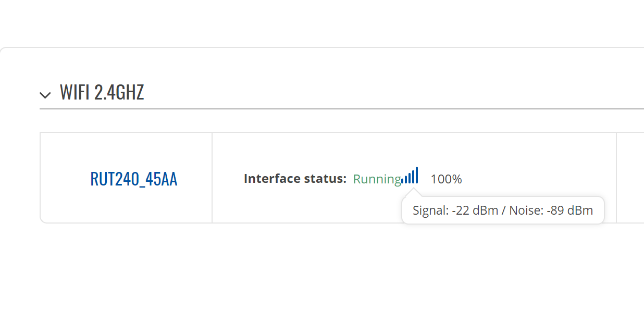Image resolution: width=644 pixels, height=322 pixels.
Task: Click the signal strength bars icon
Action: 410,176
